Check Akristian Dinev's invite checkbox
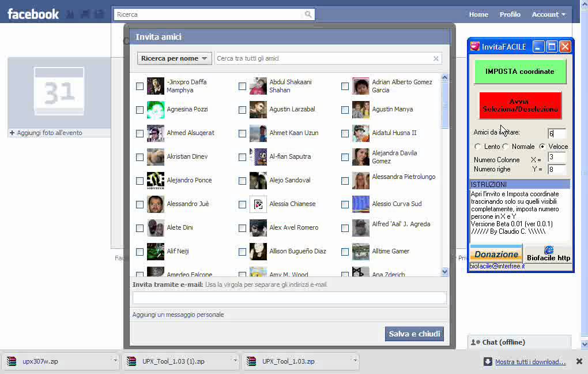This screenshot has height=374, width=588. [140, 157]
